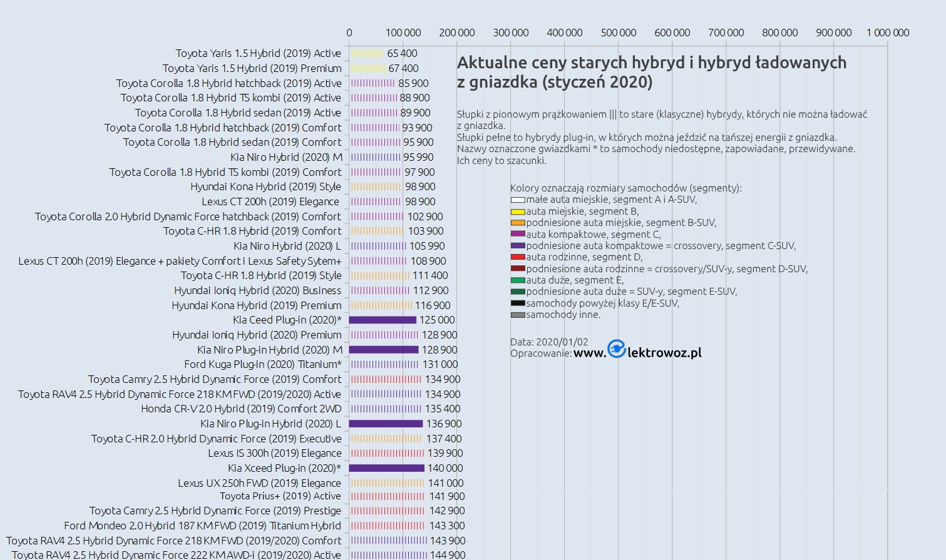946x560 pixels.
Task: Click 'Toyota Camry 2.5 Hybrid Dynamic Force (2019) Prestige' label
Action: click(x=215, y=511)
